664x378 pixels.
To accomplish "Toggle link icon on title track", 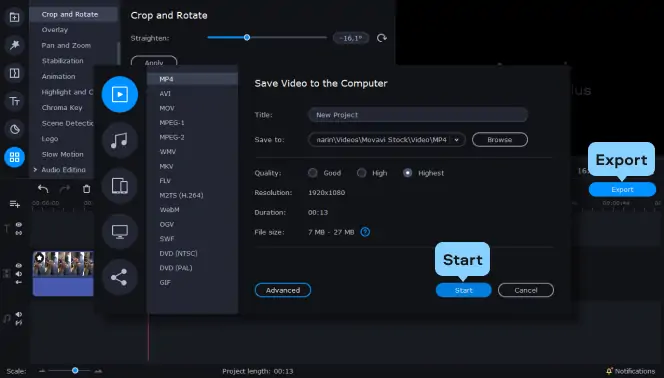I will (19, 233).
